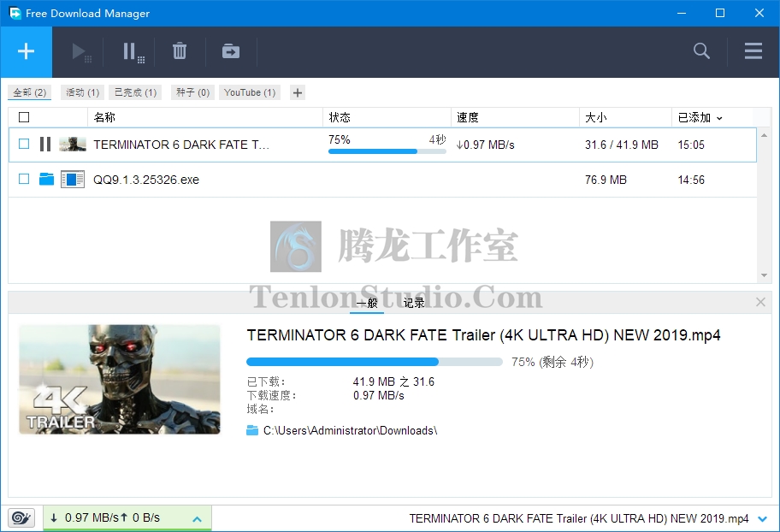Click the list scrollbar down arrow
The height and width of the screenshot is (532, 780).
point(764,275)
